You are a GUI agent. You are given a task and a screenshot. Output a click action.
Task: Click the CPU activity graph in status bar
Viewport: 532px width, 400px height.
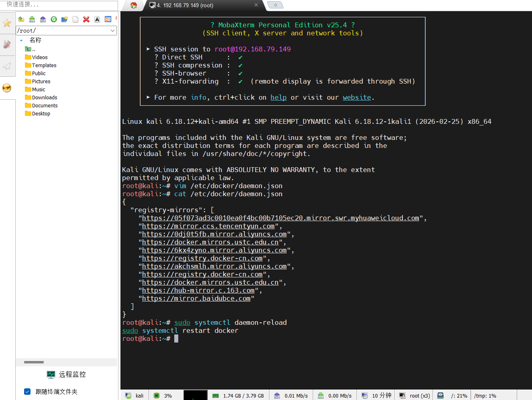[196, 395]
